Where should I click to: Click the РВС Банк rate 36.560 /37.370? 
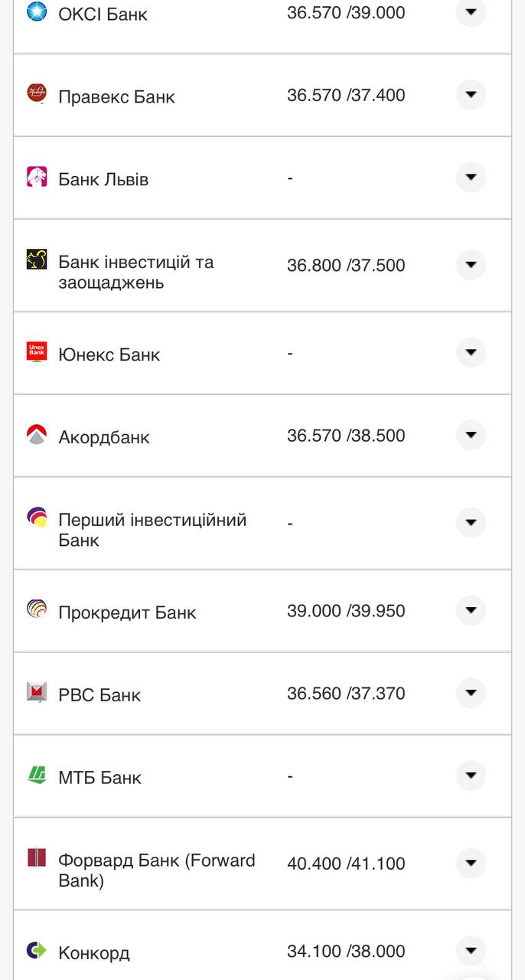[346, 694]
